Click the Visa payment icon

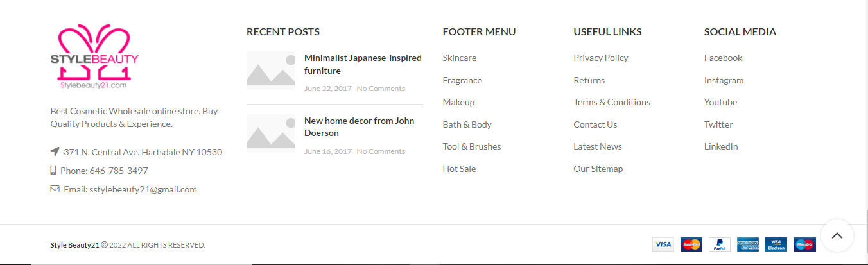coord(663,244)
